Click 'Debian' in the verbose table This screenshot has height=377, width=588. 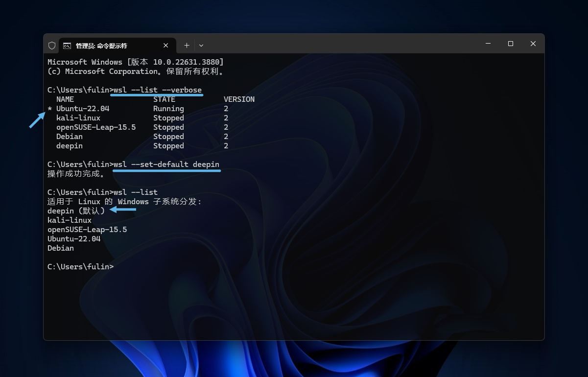[70, 137]
